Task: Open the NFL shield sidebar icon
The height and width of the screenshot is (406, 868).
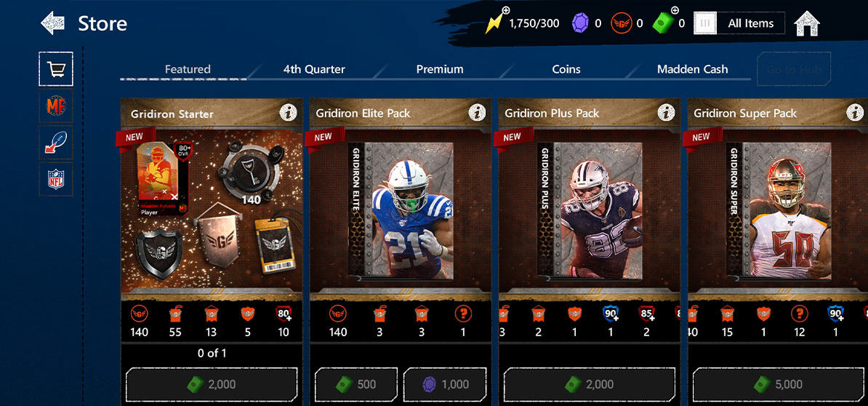Action: pos(56,180)
